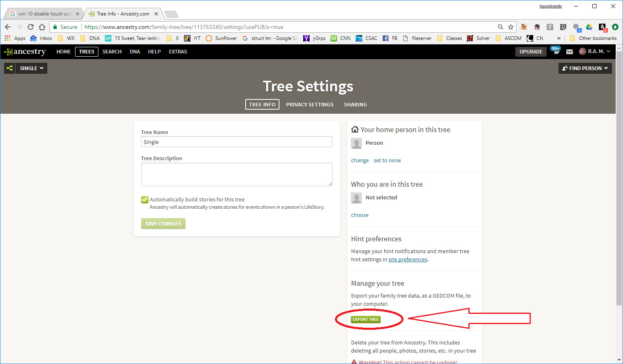Image resolution: width=623 pixels, height=364 pixels.
Task: Click the browser address bar URL
Action: 184,27
